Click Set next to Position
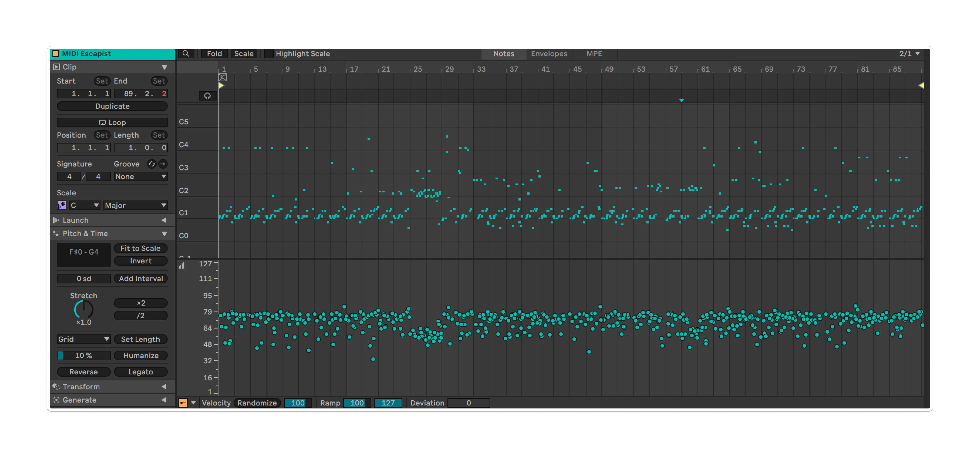 tap(102, 135)
